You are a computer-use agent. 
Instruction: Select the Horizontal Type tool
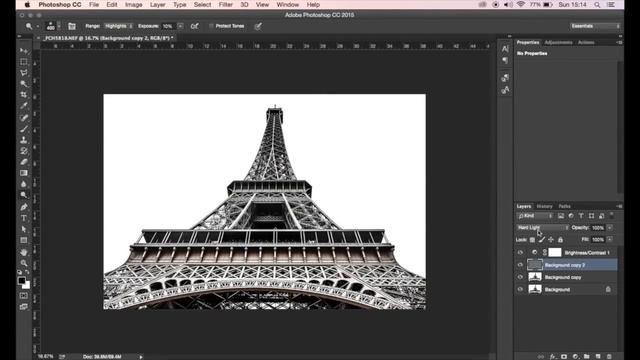click(x=24, y=218)
